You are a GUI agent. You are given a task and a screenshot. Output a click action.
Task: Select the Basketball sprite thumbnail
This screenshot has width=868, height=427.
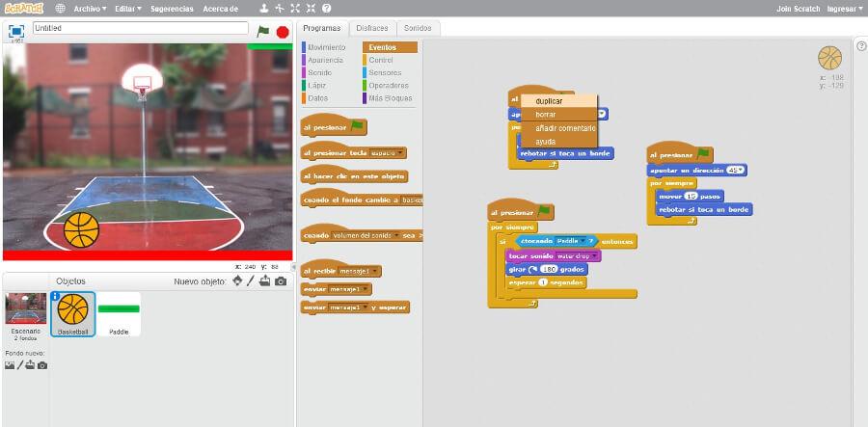pyautogui.click(x=73, y=314)
